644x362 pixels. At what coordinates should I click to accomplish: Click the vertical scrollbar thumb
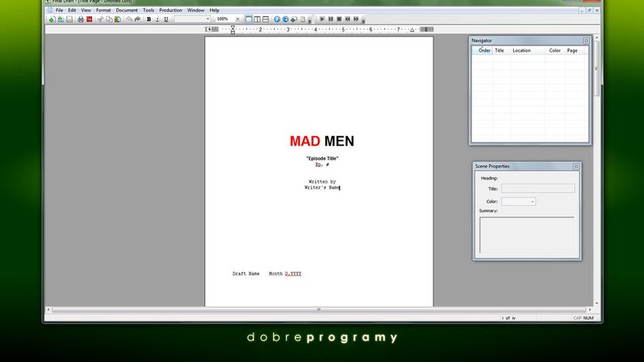597,69
